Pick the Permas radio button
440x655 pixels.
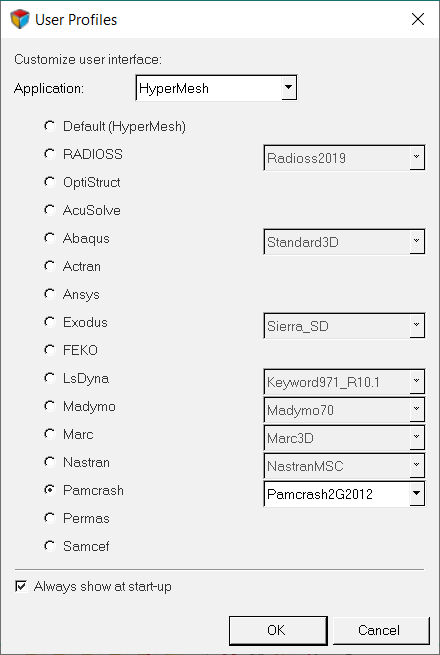coord(50,518)
